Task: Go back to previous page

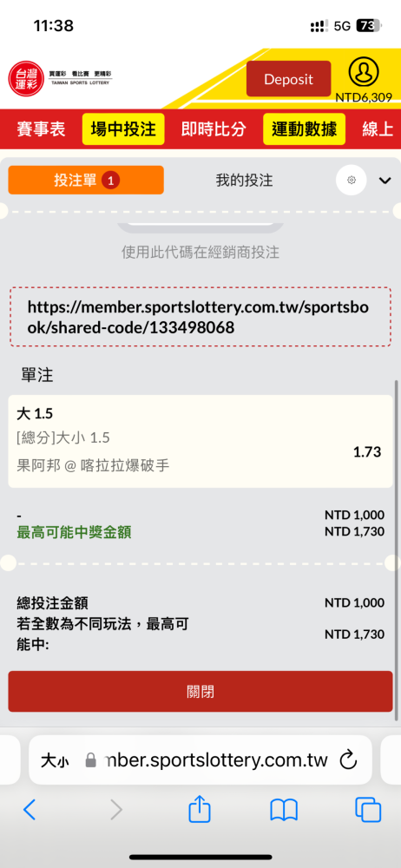Action: click(x=30, y=810)
